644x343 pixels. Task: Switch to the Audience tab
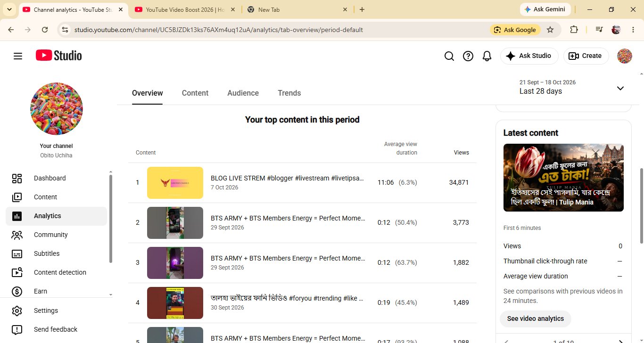coord(243,93)
